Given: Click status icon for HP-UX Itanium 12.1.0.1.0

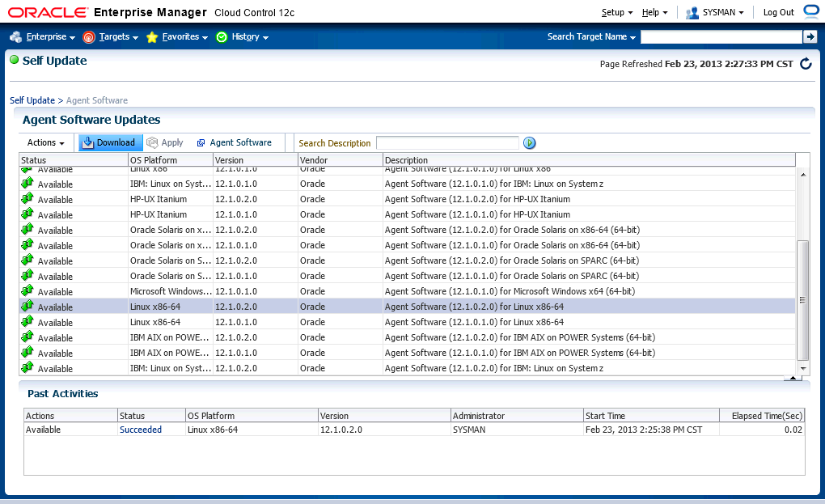Looking at the screenshot, I should pyautogui.click(x=27, y=214).
